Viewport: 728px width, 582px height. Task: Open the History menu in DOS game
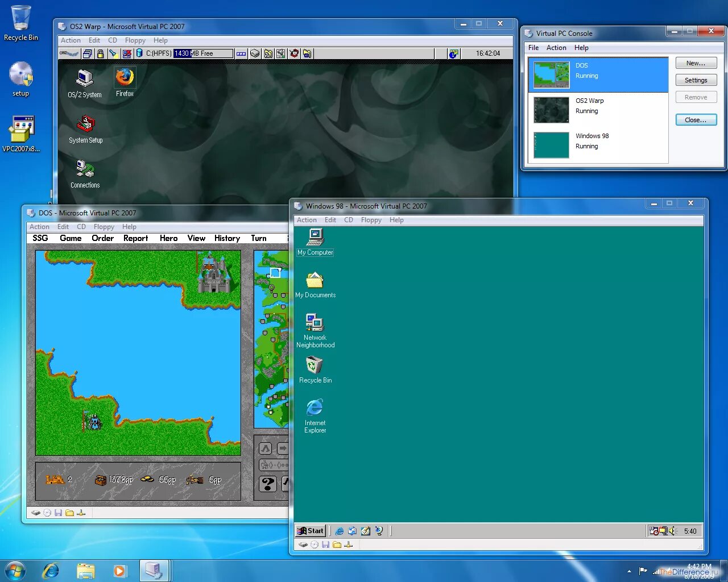(x=227, y=238)
